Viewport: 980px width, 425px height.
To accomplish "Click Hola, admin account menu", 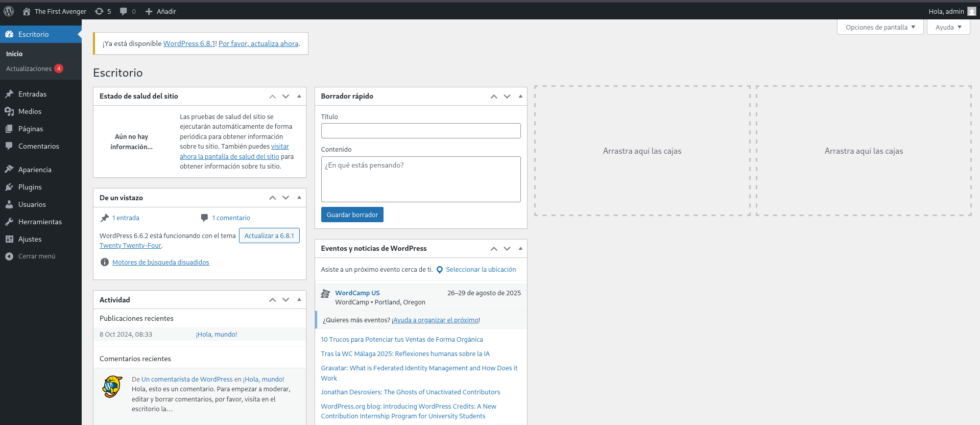I will click(952, 11).
